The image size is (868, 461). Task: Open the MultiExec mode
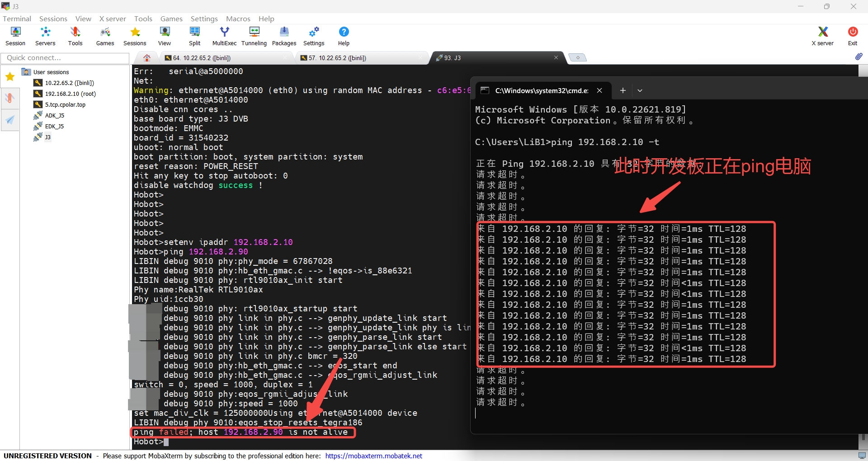click(224, 36)
